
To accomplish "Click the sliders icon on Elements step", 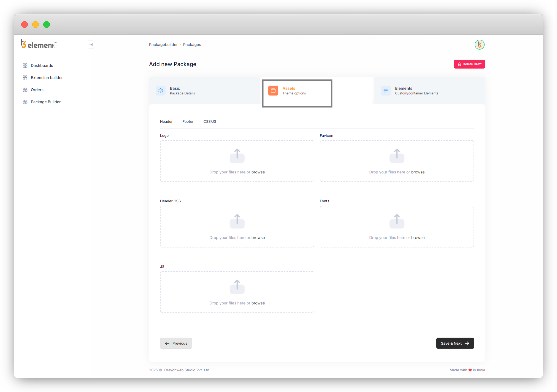I will [x=385, y=91].
